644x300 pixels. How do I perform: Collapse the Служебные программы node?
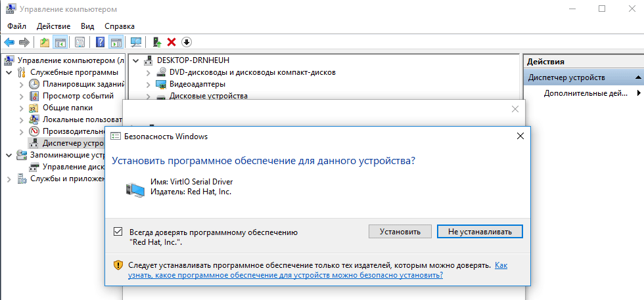(x=9, y=72)
